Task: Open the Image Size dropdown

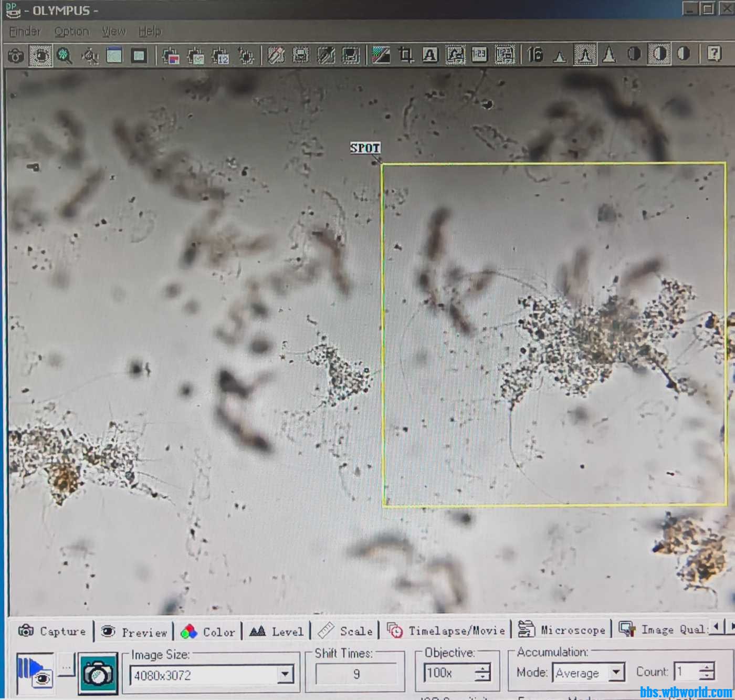Action: pyautogui.click(x=285, y=674)
